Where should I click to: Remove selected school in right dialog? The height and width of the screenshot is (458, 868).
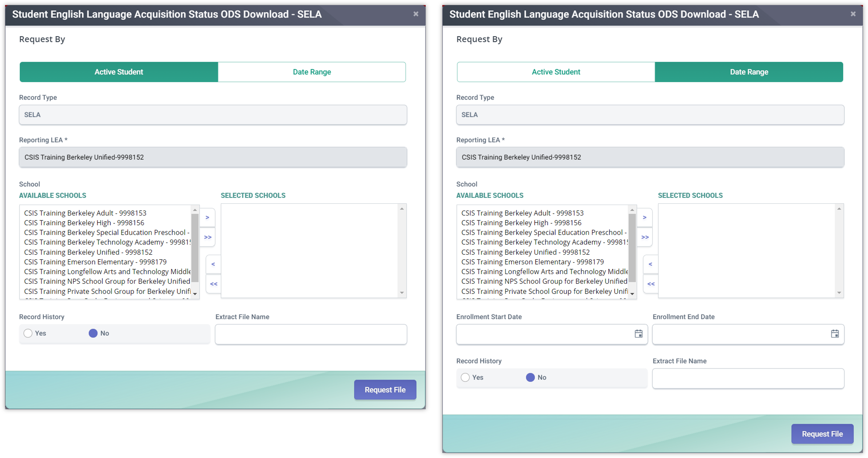[650, 264]
